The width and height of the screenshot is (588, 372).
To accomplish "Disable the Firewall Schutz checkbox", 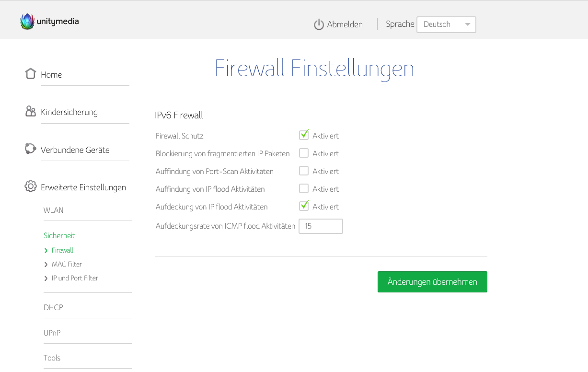I will 304,136.
